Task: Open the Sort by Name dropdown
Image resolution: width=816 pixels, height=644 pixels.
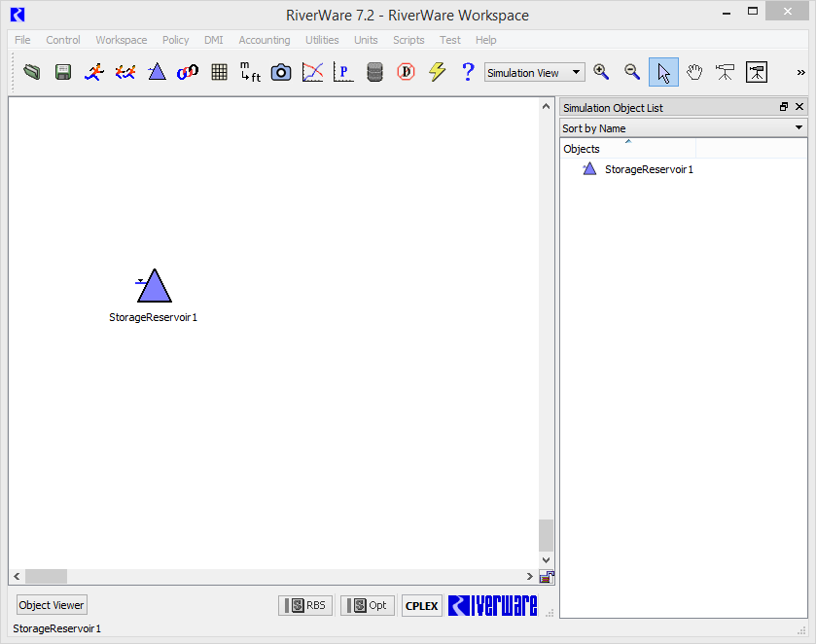Action: coord(684,128)
